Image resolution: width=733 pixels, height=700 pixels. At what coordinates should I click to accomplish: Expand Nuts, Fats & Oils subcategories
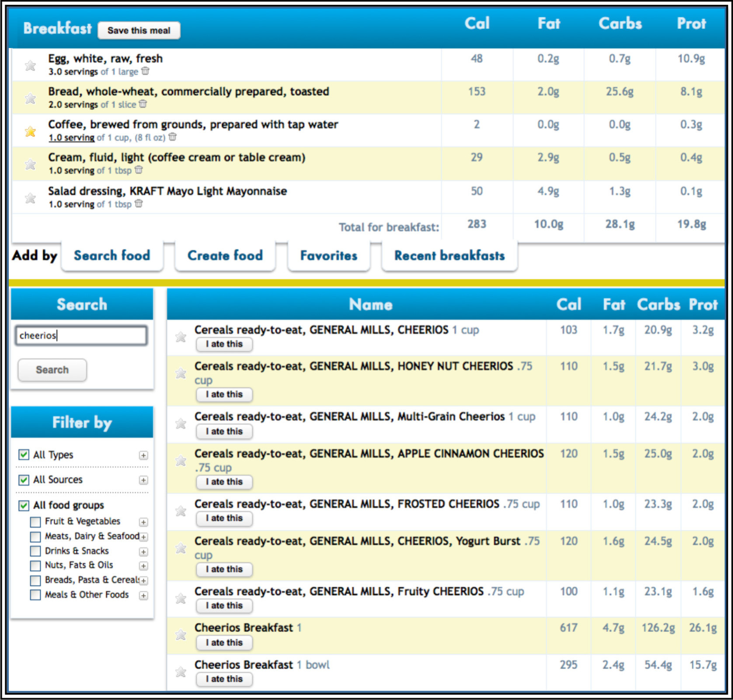[143, 566]
